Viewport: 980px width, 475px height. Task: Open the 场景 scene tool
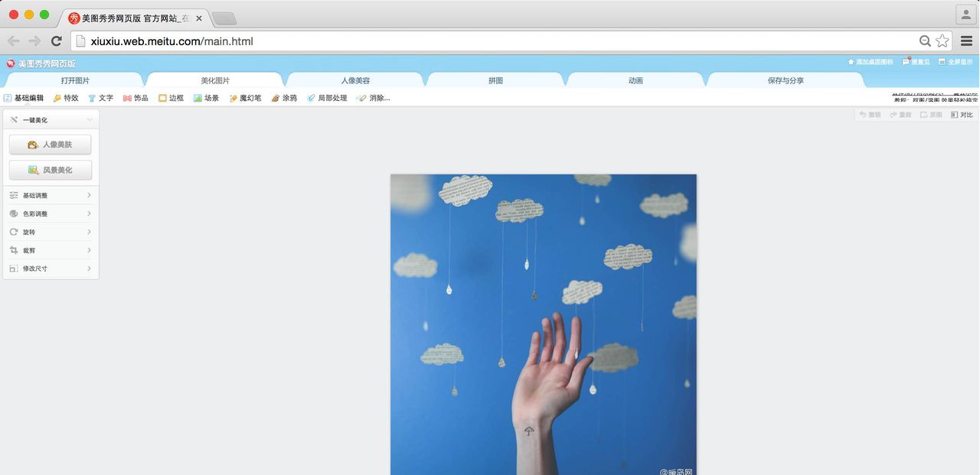click(x=206, y=98)
